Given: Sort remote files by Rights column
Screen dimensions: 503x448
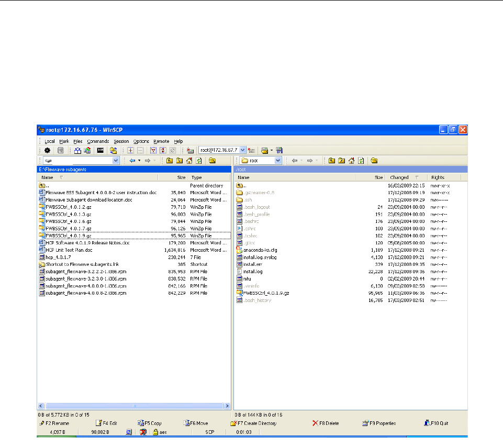Looking at the screenshot, I should click(444, 177).
